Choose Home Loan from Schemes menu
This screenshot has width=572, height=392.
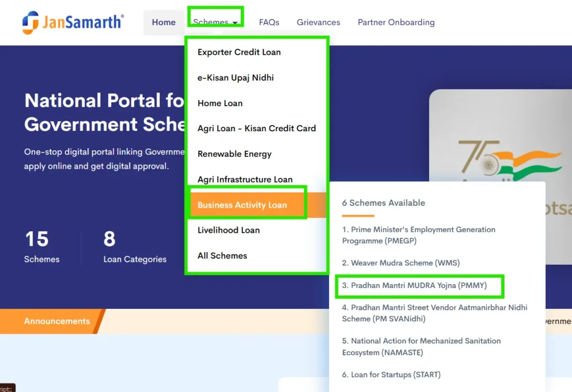coord(220,103)
